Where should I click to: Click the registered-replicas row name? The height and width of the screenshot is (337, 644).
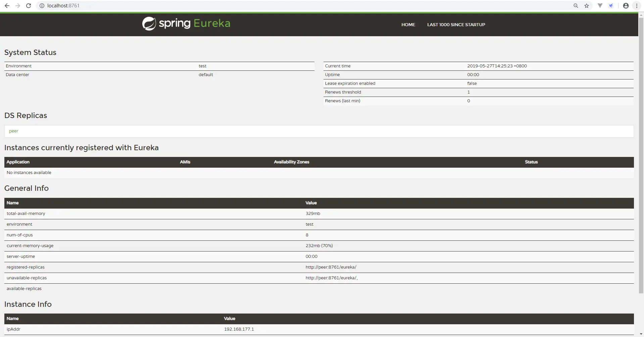[26, 267]
